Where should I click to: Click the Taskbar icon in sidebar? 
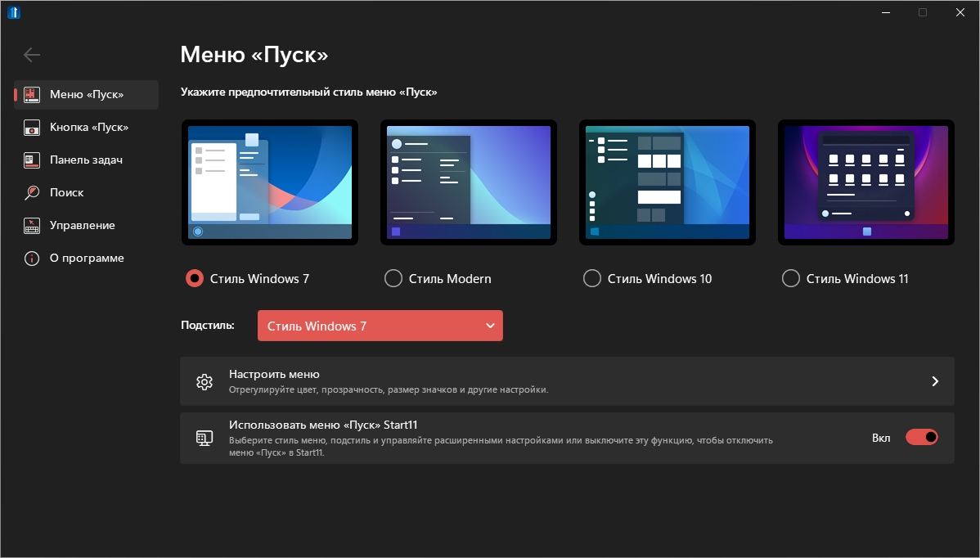pyautogui.click(x=32, y=160)
